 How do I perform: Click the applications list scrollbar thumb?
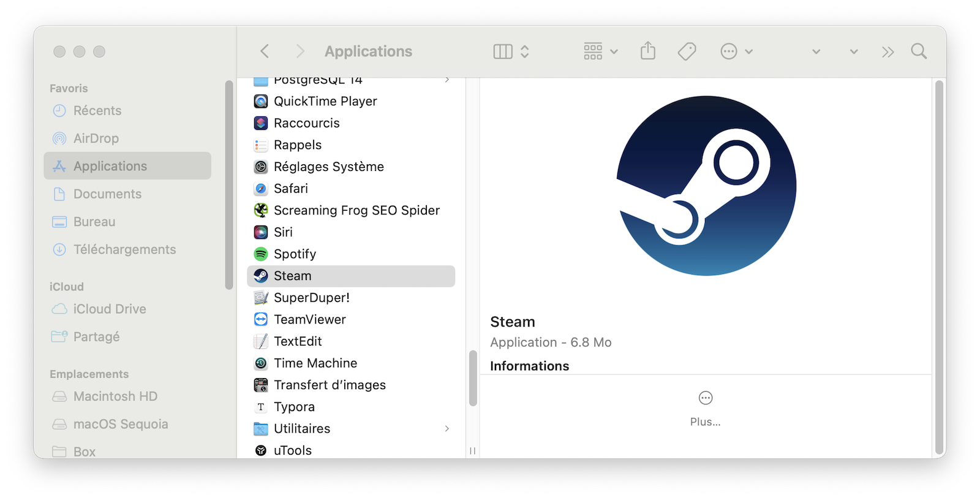click(x=473, y=378)
